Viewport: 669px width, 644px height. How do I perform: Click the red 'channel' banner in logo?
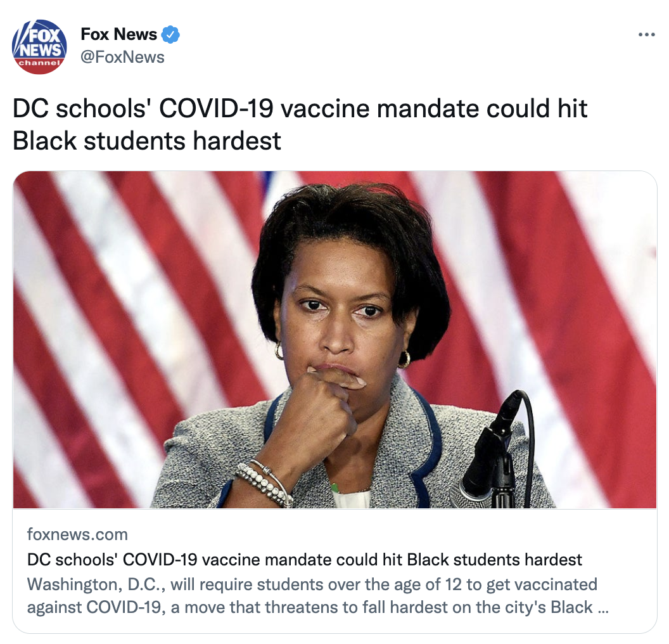[x=39, y=63]
